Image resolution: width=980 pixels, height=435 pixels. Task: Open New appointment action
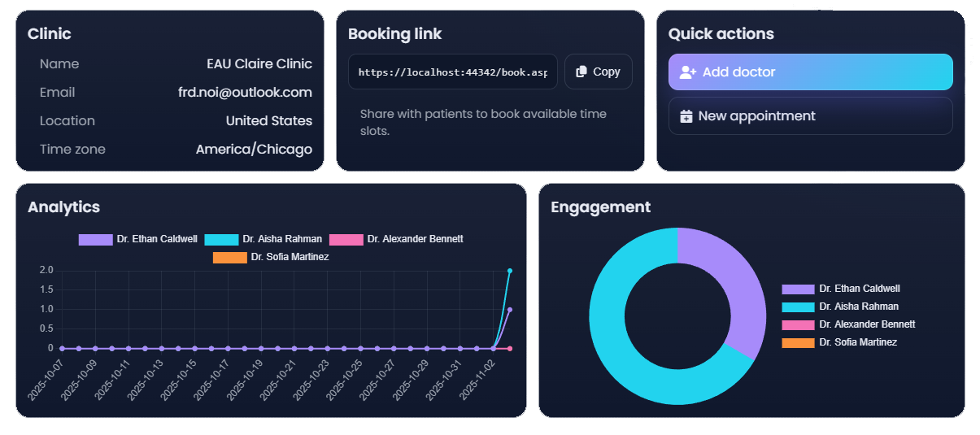(x=810, y=115)
